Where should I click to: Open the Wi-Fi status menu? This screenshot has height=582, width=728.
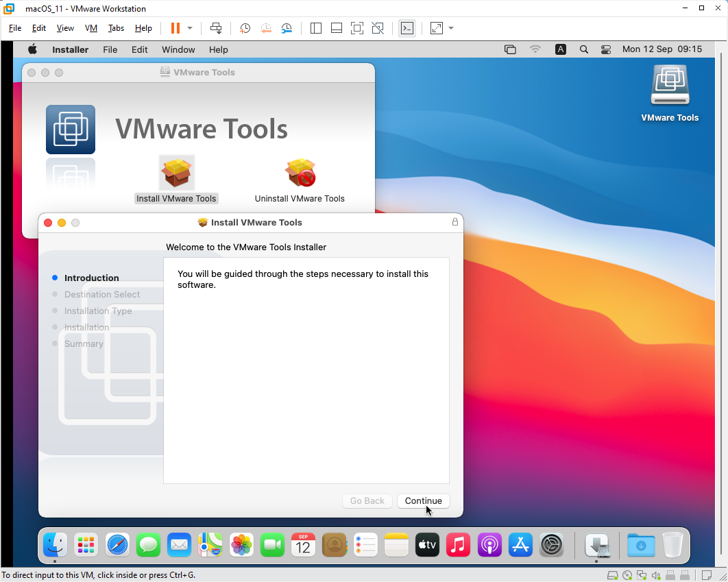point(535,49)
